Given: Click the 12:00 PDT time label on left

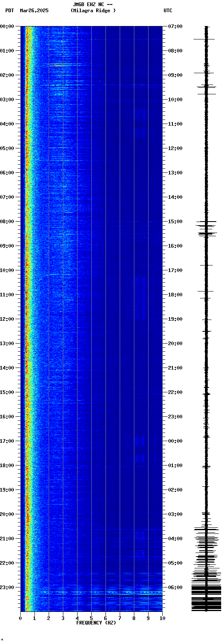Looking at the screenshot, I should click(7, 319).
